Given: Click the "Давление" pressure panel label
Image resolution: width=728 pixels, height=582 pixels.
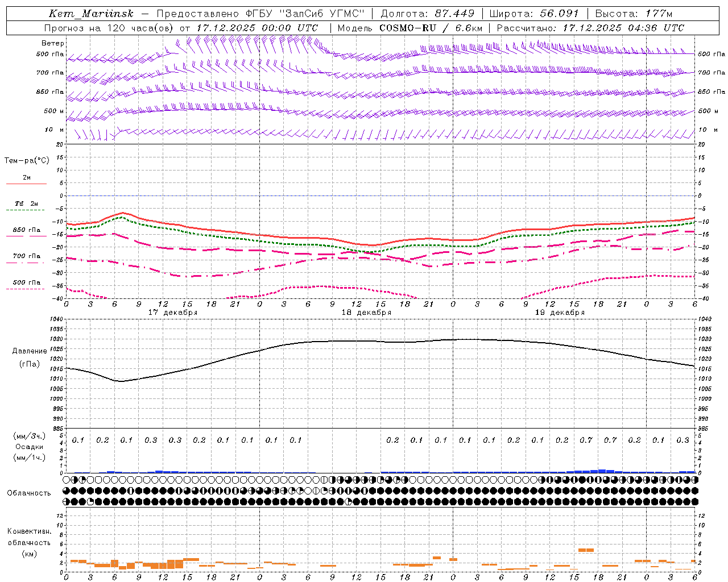Looking at the screenshot, I should click(30, 351).
